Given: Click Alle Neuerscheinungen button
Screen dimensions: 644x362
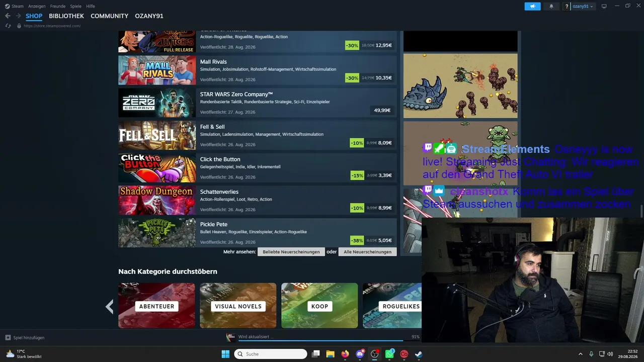Looking at the screenshot, I should [368, 252].
